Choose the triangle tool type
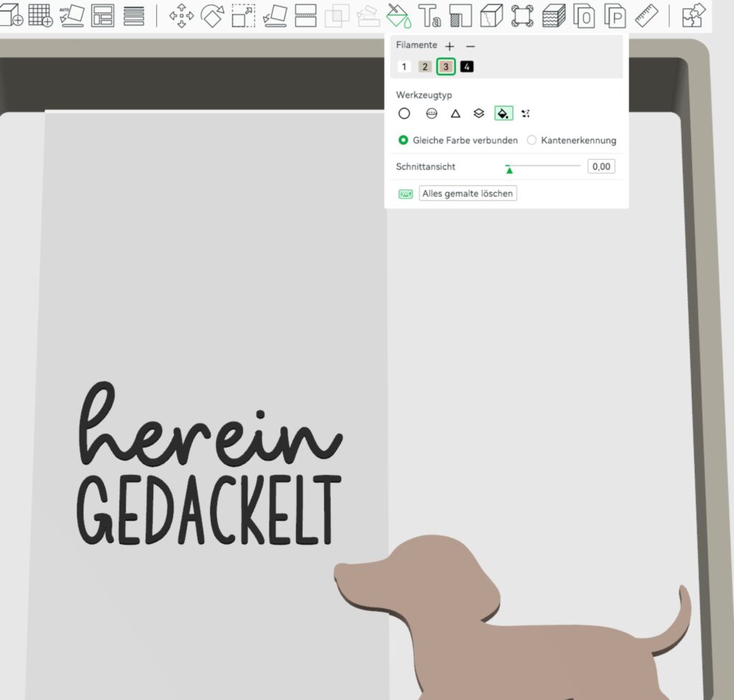The image size is (734, 700). (455, 113)
